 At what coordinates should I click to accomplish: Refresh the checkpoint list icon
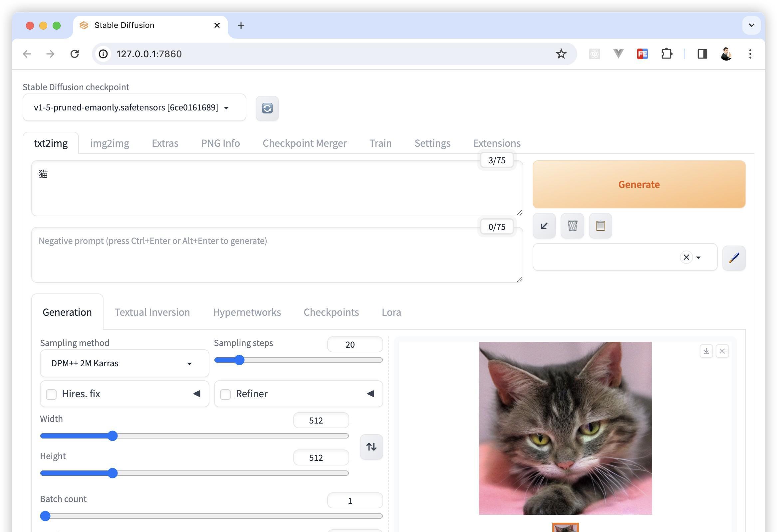click(x=267, y=108)
